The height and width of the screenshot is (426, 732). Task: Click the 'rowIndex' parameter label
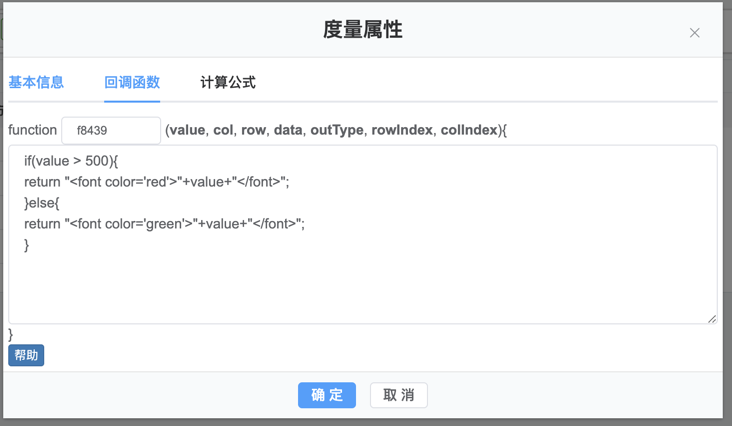pos(401,130)
